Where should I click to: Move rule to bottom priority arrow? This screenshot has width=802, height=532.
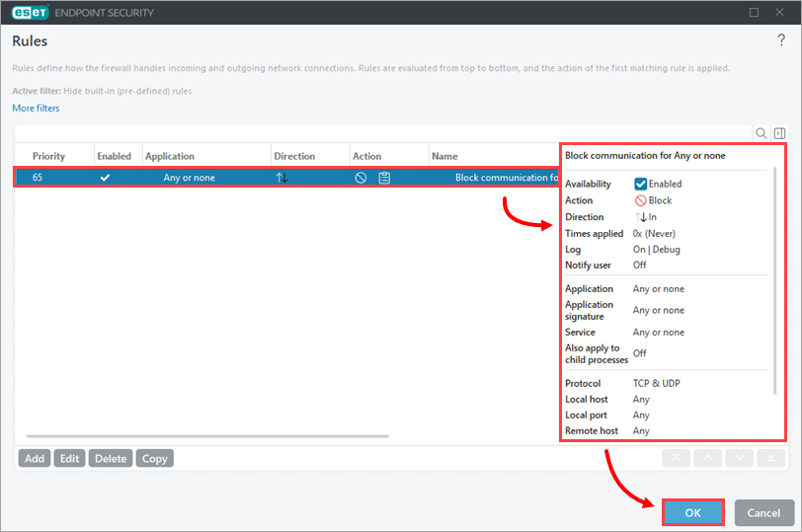[771, 458]
